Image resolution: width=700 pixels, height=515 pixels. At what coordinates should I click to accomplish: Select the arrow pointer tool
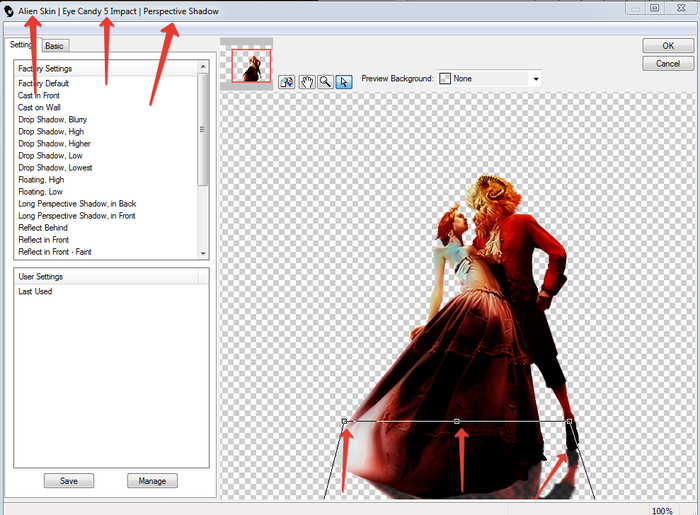[x=344, y=82]
